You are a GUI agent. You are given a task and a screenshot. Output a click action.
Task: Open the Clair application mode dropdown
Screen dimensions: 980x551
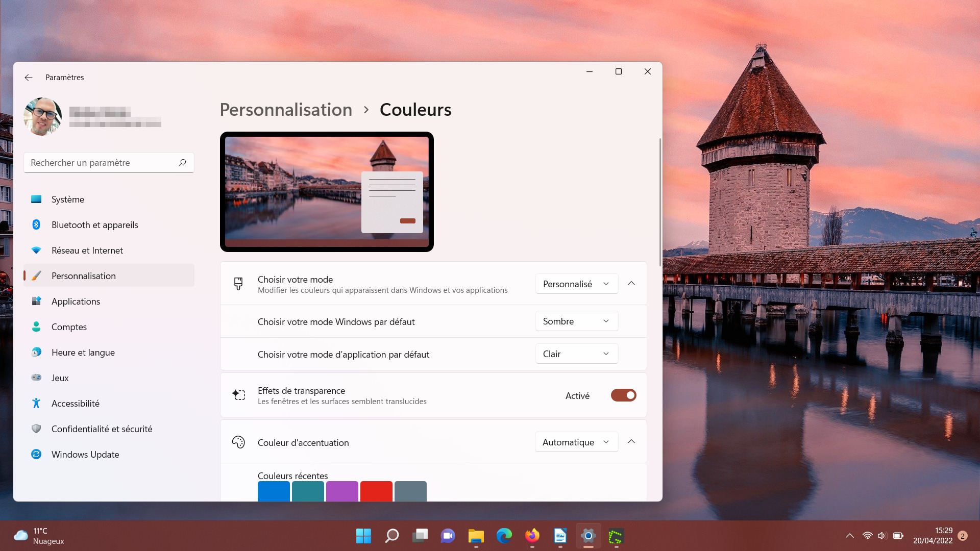click(576, 354)
